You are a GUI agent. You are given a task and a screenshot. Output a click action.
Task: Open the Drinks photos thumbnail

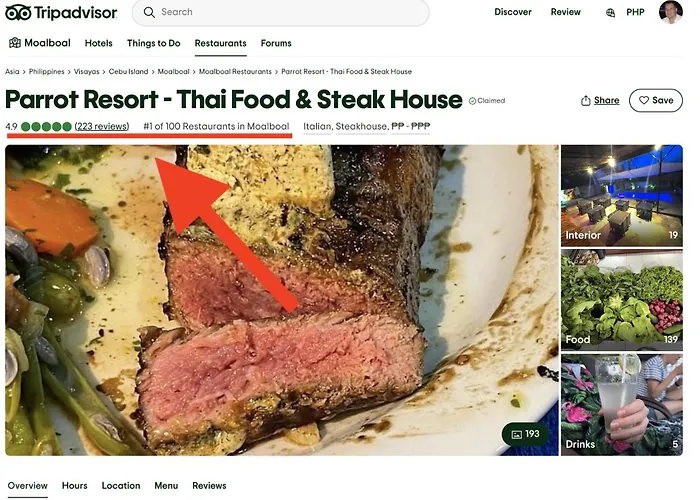point(621,404)
